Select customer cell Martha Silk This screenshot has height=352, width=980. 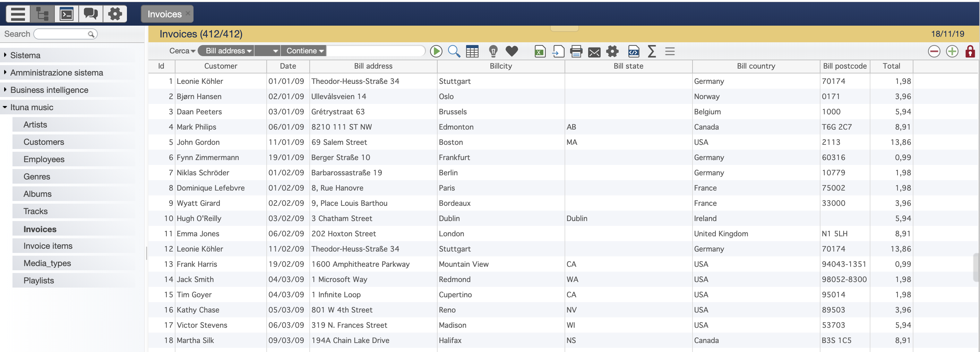click(x=221, y=341)
